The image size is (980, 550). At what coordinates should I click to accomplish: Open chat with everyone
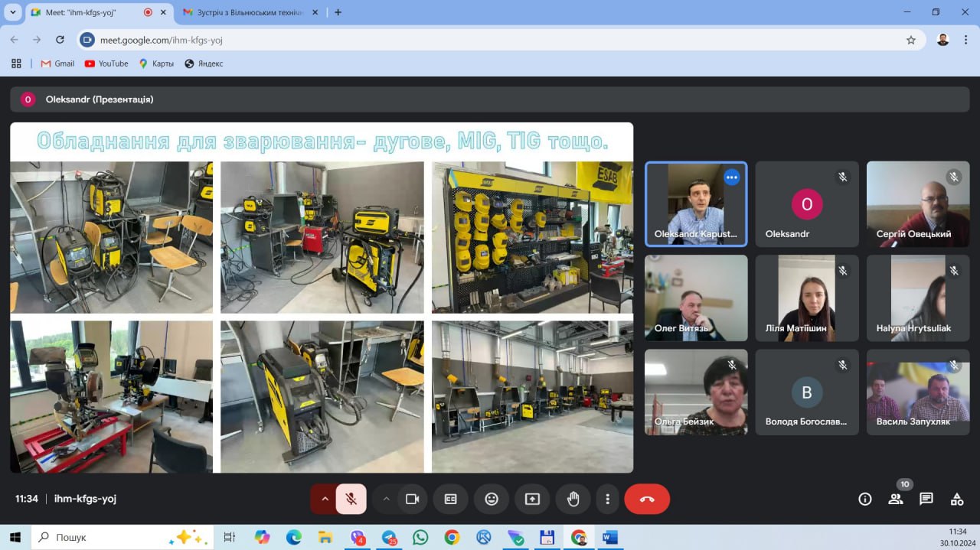926,499
